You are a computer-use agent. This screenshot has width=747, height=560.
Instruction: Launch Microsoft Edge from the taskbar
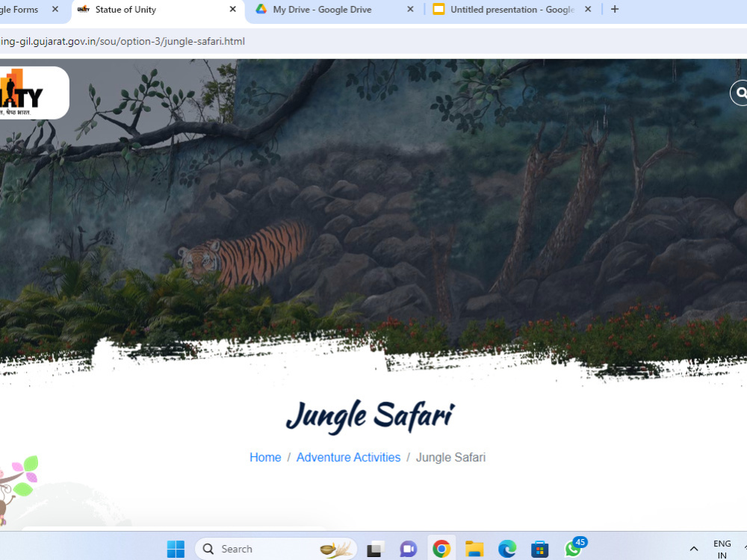point(507,549)
